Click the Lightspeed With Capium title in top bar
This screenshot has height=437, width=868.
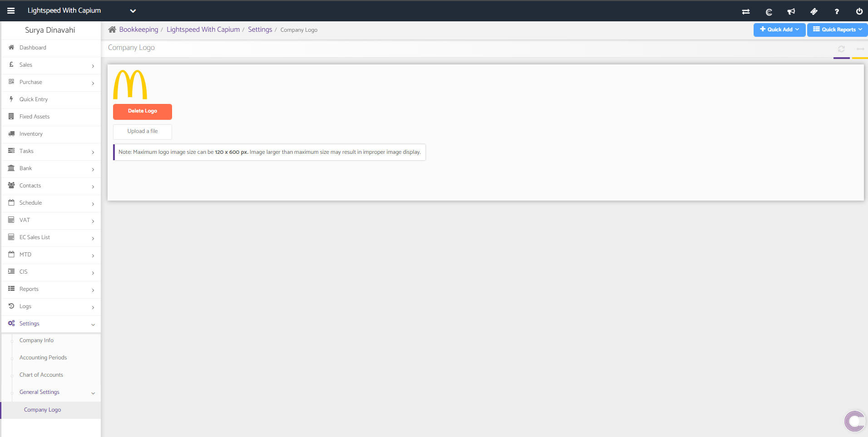pyautogui.click(x=64, y=10)
